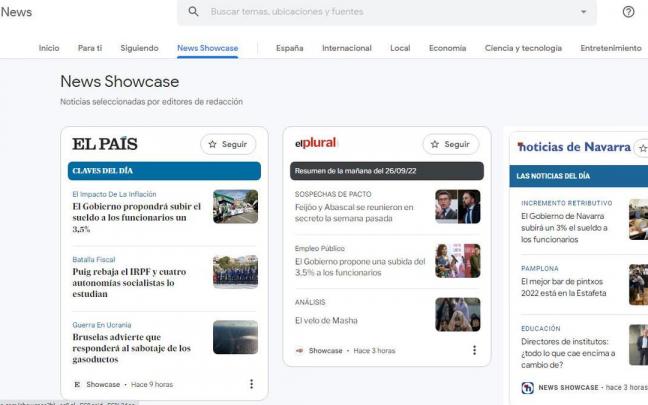Click Noticias de Navarra source icon in footer
The image size is (648, 405).
point(527,388)
